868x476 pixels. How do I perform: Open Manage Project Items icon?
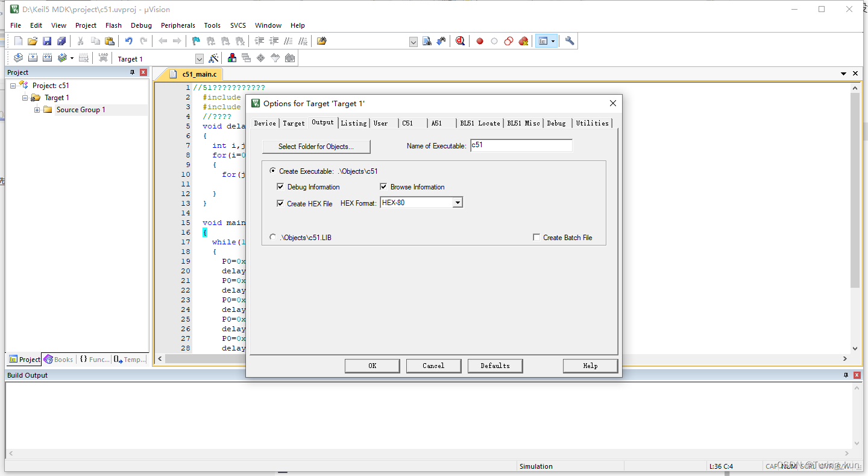232,58
